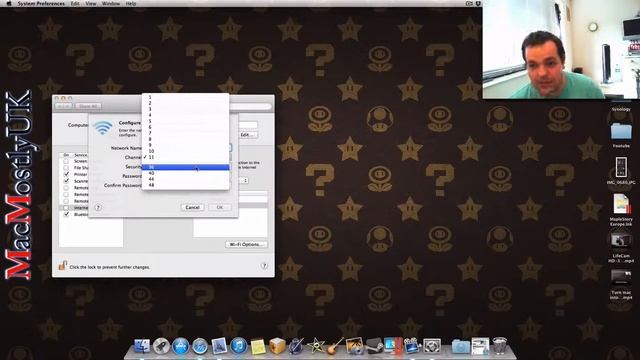Open iPhoto icon in the Dock
640x360 pixels.
(x=354, y=346)
